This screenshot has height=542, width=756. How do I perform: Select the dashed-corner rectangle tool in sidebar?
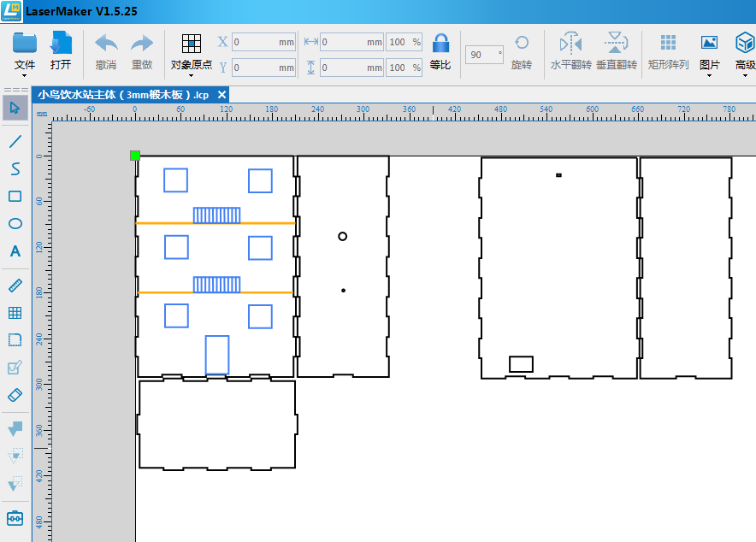pyautogui.click(x=15, y=340)
